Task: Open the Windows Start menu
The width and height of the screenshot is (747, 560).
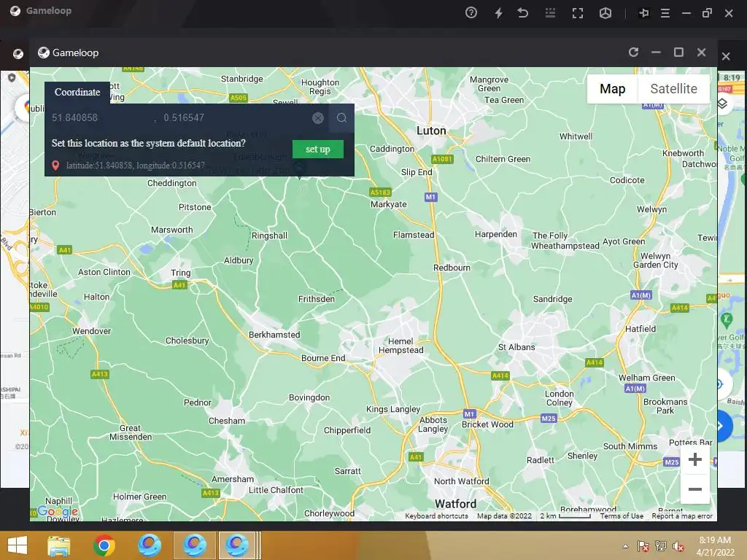Action: point(18,545)
